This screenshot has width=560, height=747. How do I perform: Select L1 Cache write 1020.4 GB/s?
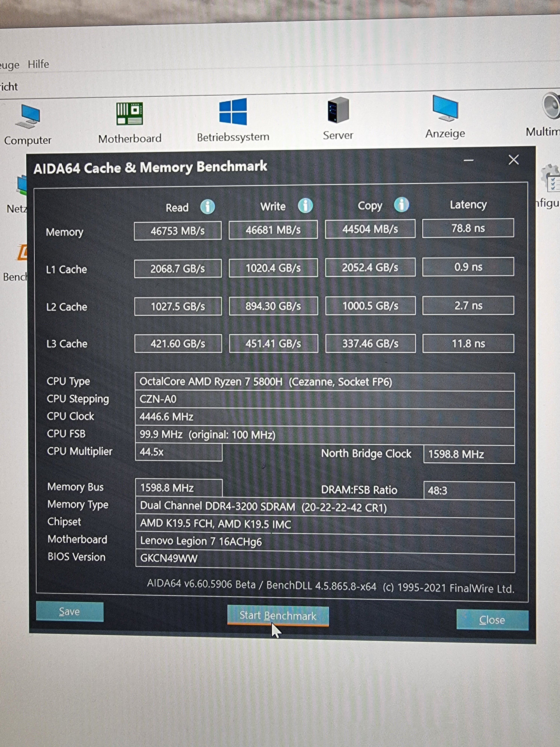click(x=273, y=268)
